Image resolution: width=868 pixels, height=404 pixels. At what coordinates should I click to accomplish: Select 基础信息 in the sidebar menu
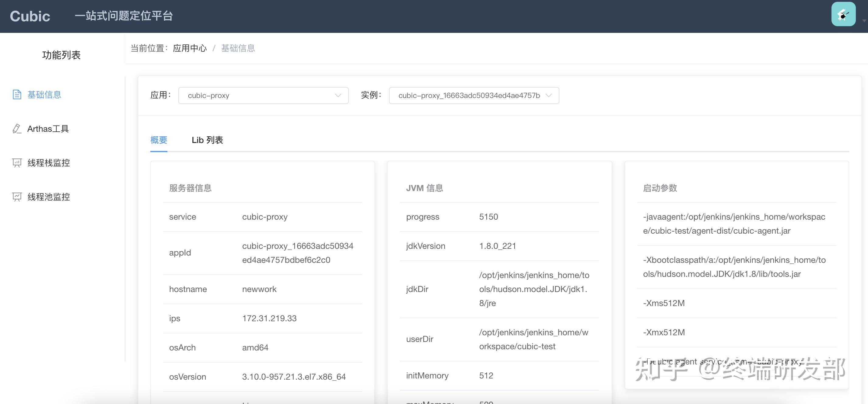[44, 94]
